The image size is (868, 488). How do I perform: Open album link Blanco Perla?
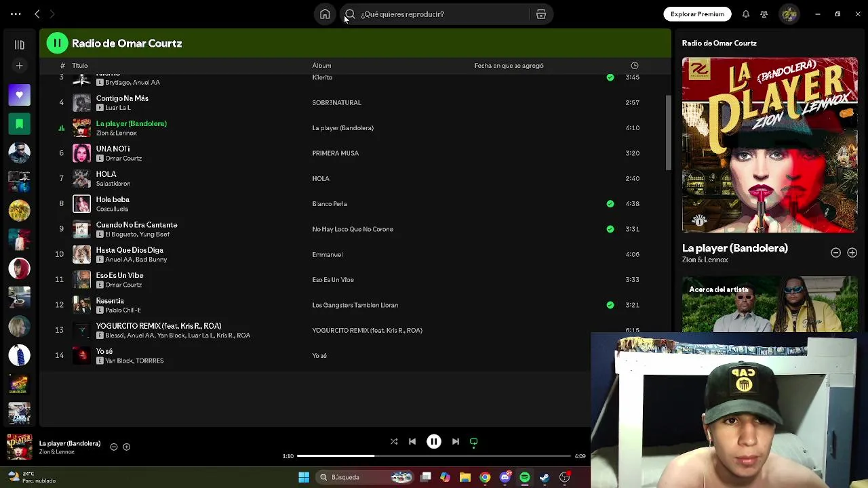pyautogui.click(x=330, y=204)
